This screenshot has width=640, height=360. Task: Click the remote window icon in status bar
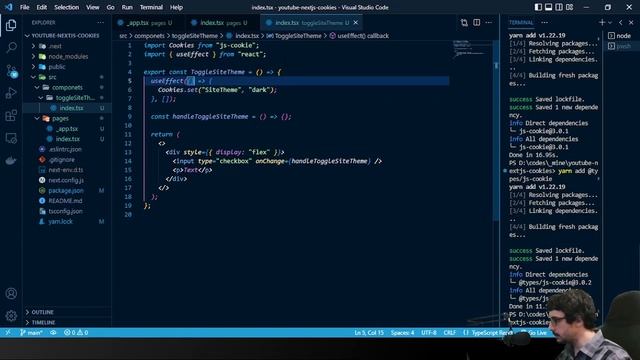point(7,333)
